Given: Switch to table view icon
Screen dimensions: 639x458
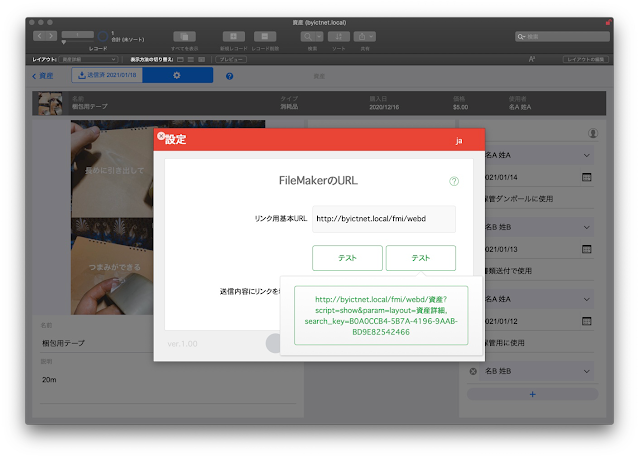Looking at the screenshot, I should click(201, 59).
